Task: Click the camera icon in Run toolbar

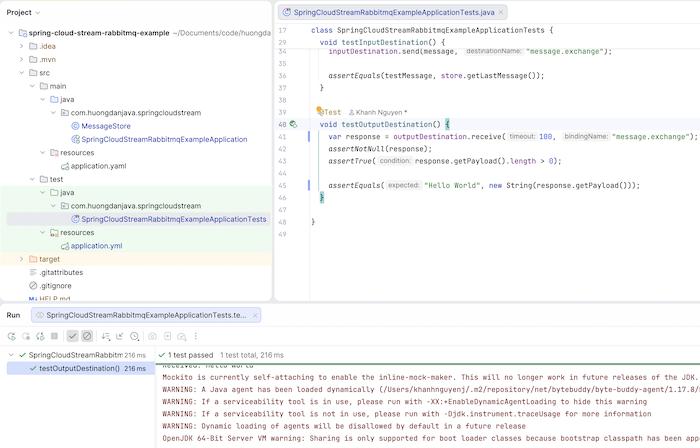Action: [152, 336]
